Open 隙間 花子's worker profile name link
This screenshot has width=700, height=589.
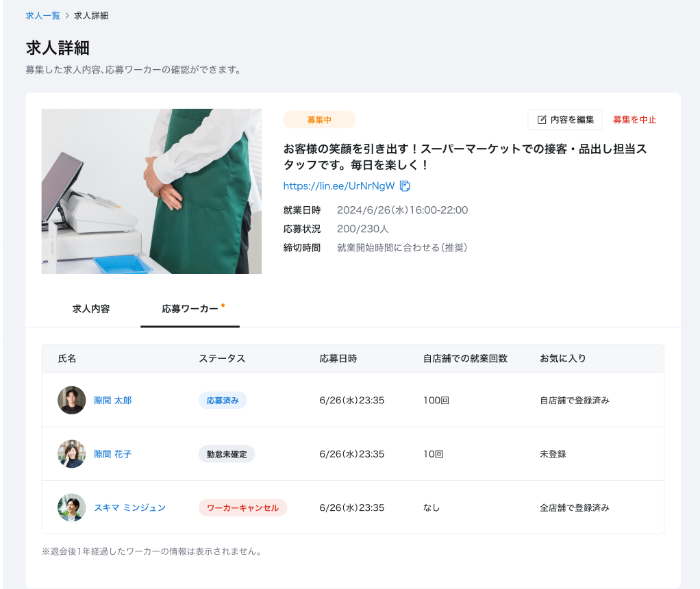113,454
